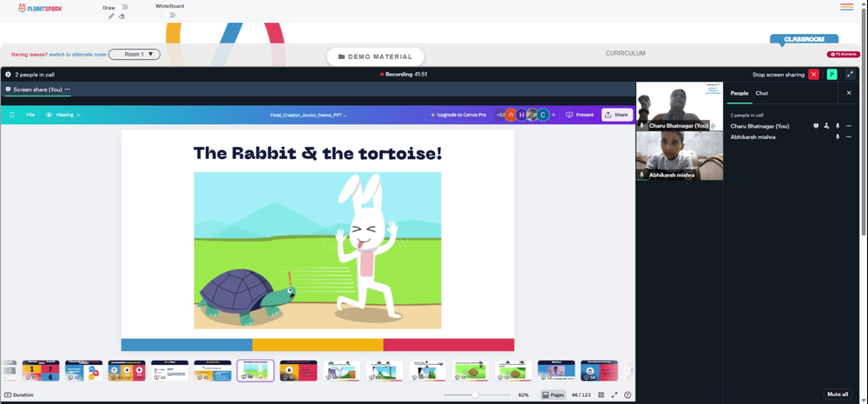Click the PS Moments badge
868x404 pixels.
pos(843,55)
